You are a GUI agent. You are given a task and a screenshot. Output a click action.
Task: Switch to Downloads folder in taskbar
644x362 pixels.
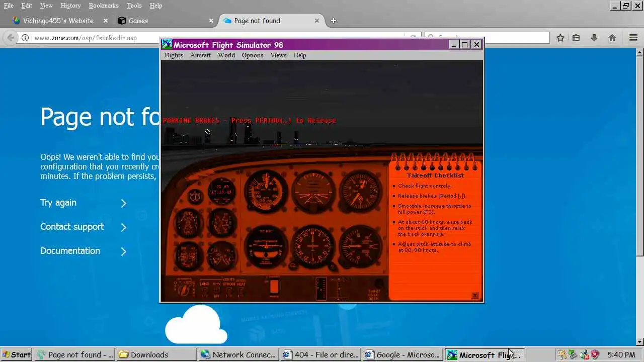(156, 355)
